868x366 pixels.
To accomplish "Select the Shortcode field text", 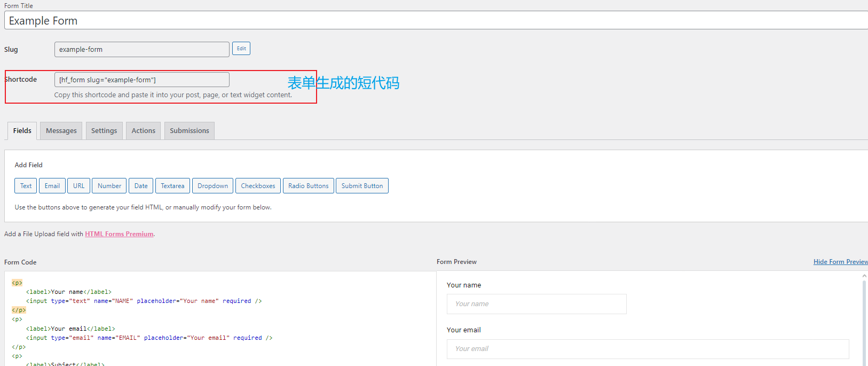I will [x=142, y=80].
